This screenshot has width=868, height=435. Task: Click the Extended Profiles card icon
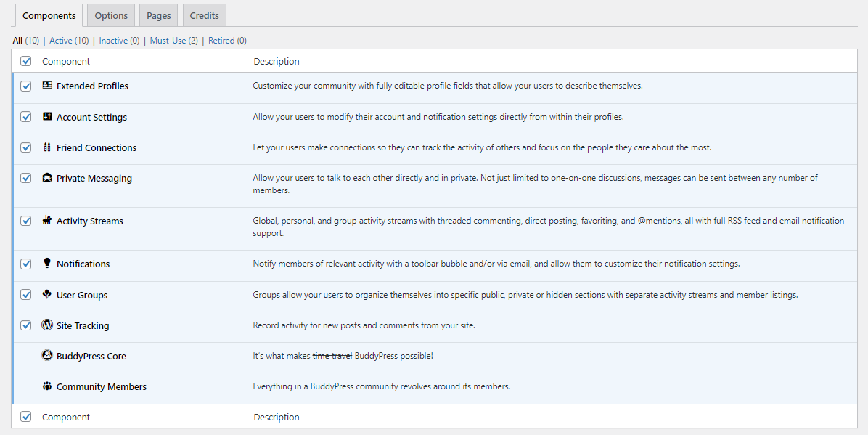[47, 86]
